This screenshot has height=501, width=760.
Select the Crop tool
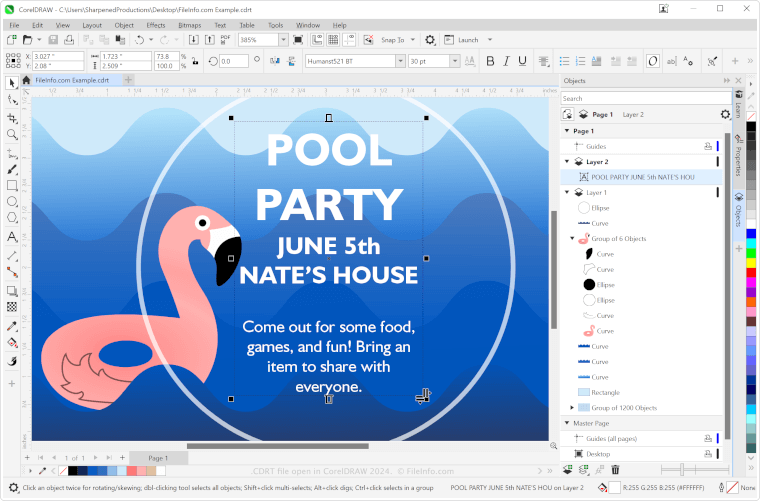[x=12, y=117]
